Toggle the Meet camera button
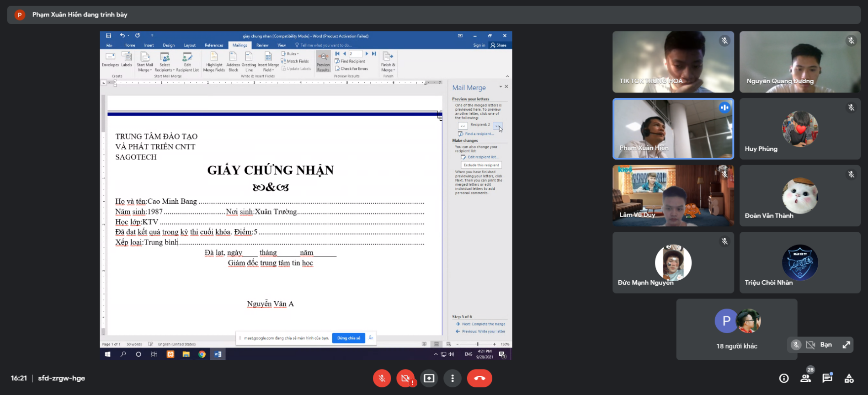This screenshot has height=395, width=868. click(x=405, y=378)
